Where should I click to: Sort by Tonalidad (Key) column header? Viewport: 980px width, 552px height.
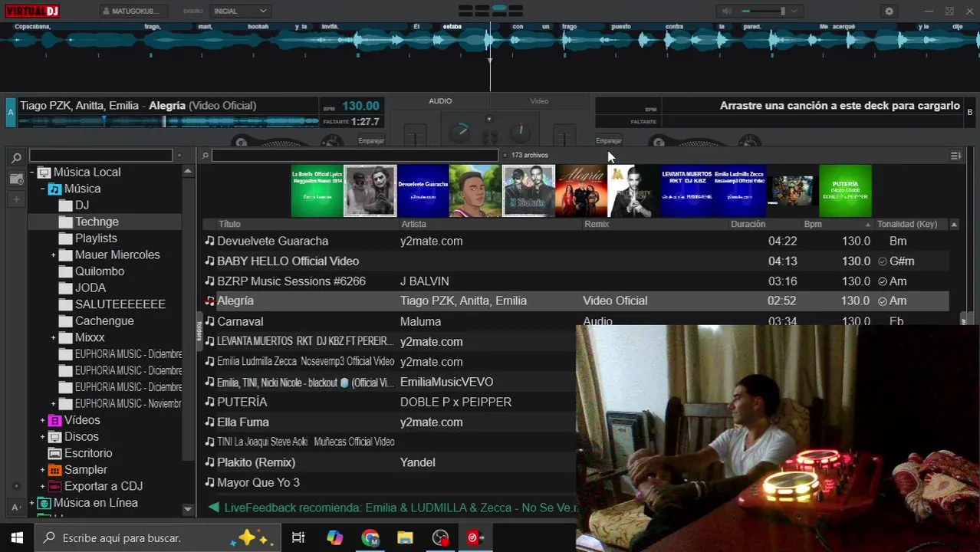point(907,224)
